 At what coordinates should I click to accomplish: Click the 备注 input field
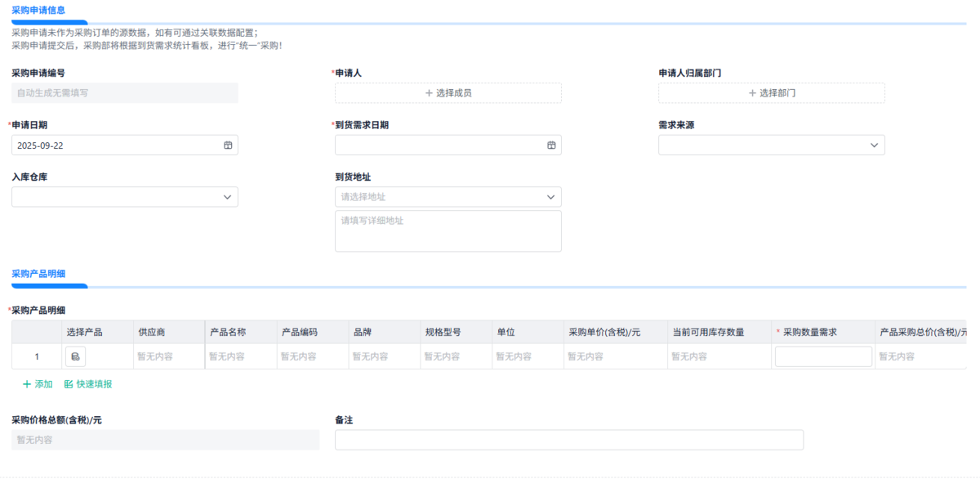(568, 440)
